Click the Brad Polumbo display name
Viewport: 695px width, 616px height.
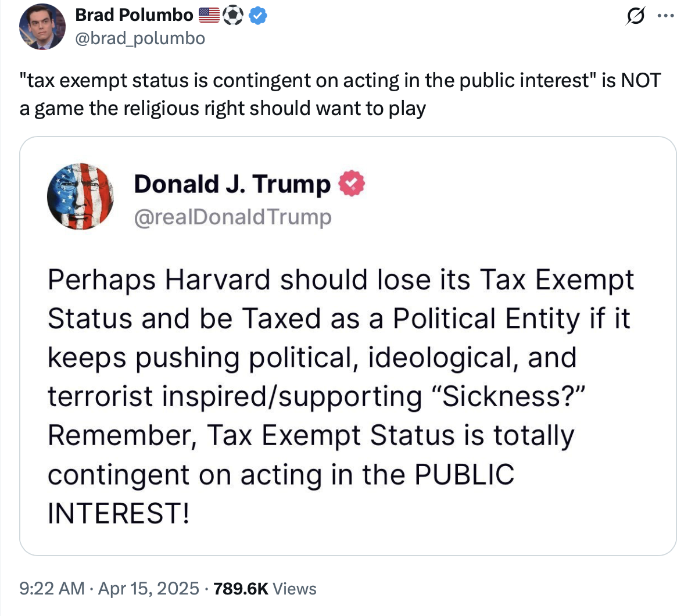[134, 15]
